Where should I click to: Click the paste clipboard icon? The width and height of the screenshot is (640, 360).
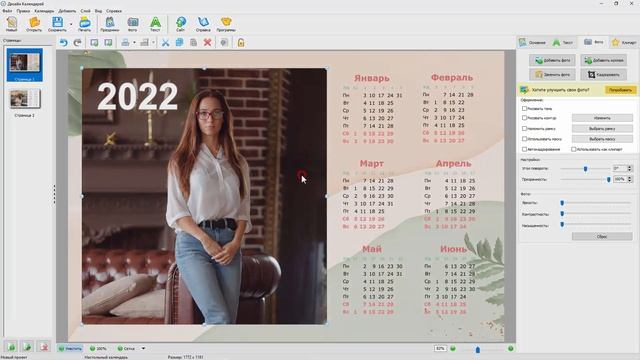(x=193, y=42)
